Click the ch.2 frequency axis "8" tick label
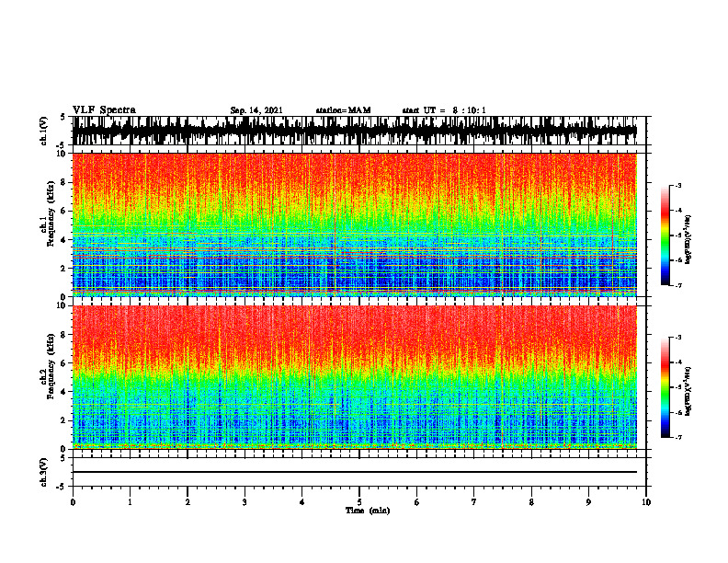The height and width of the screenshot is (563, 728). click(64, 335)
